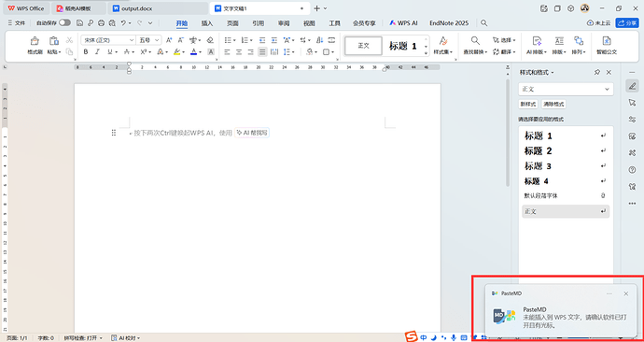Center align the paragraph text
644x342 pixels.
(239, 51)
